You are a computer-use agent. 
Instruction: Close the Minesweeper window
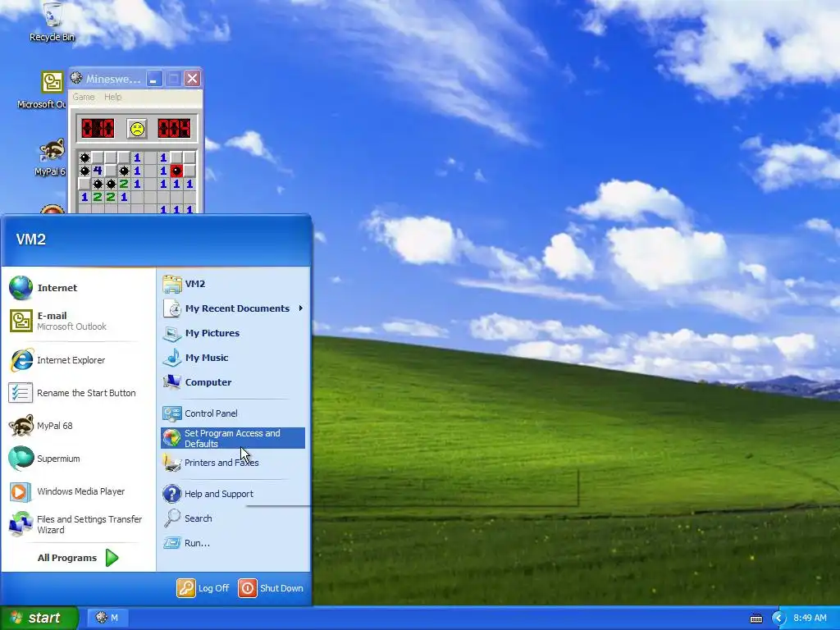coord(192,79)
